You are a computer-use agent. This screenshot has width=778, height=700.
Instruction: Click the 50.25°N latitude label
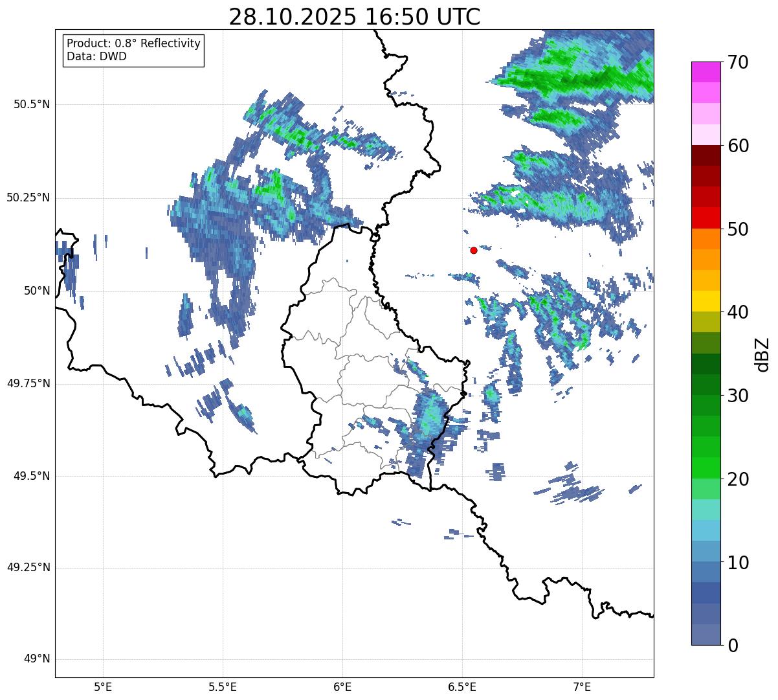(x=28, y=198)
